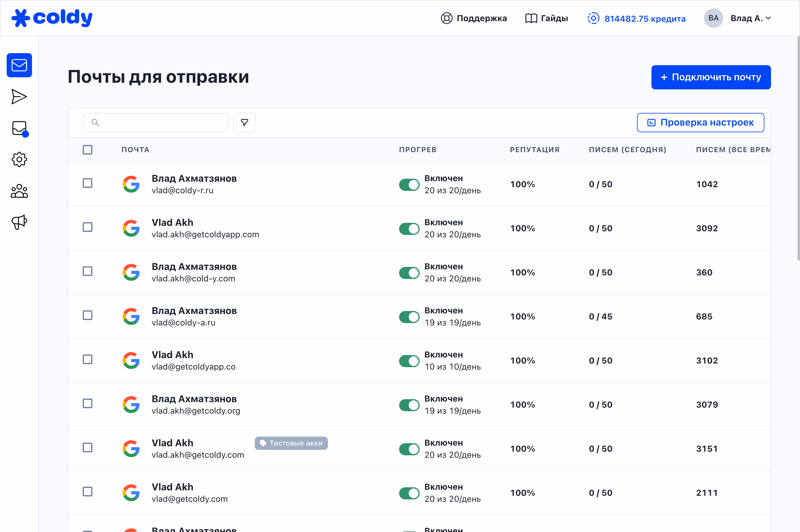Click the Тестовые акки tag
This screenshot has height=532, width=800.
(291, 443)
